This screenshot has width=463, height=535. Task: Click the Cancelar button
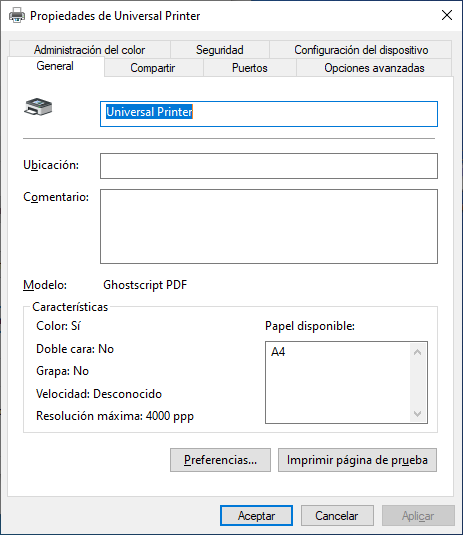click(337, 516)
